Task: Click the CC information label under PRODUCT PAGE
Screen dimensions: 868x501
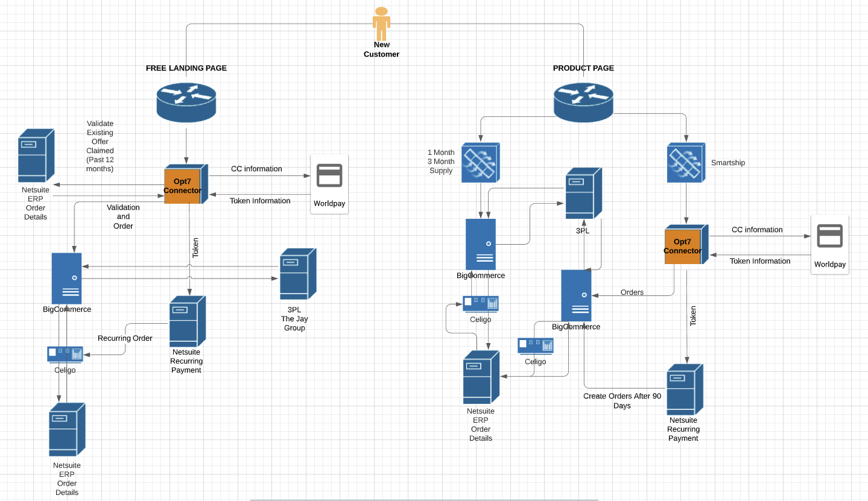Action: click(757, 230)
